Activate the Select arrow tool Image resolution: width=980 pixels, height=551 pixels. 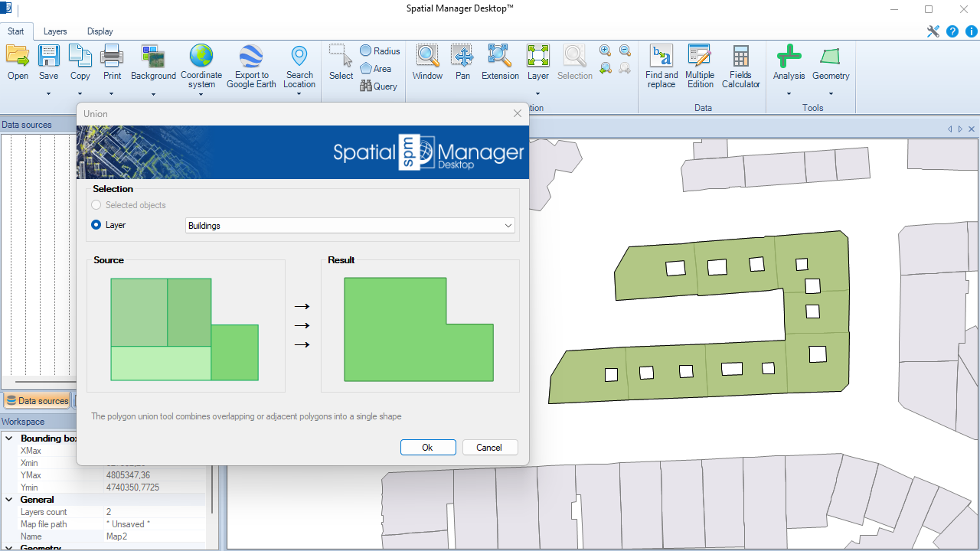click(x=341, y=56)
